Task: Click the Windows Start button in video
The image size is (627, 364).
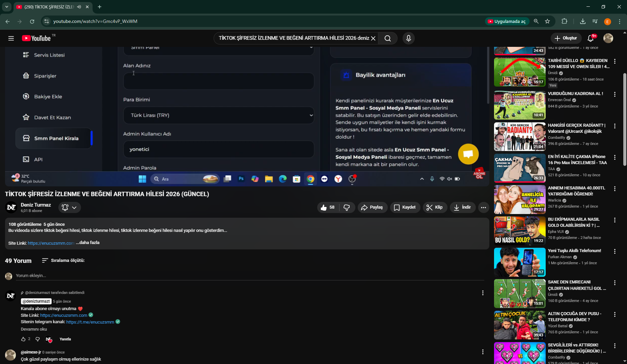Action: (x=142, y=179)
